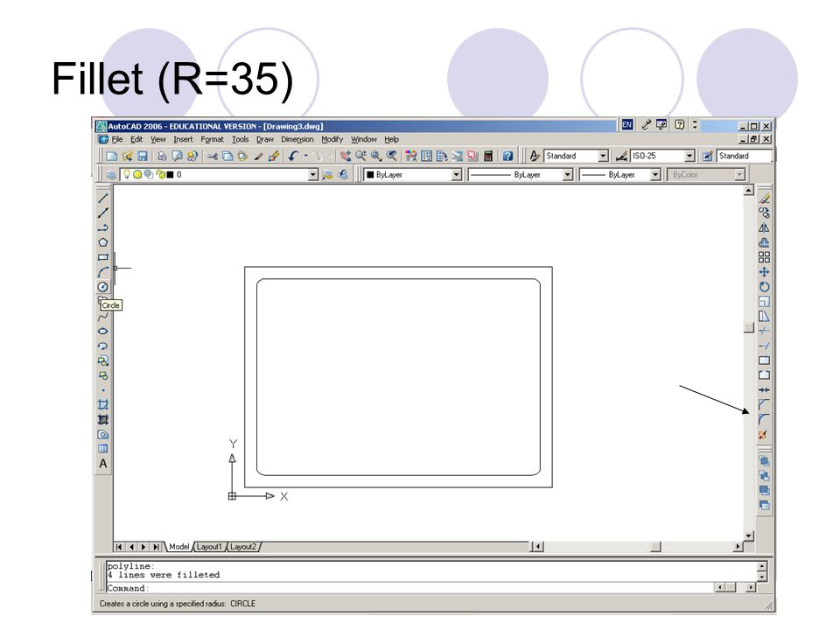The width and height of the screenshot is (840, 630).
Task: Switch to the Layout2 tab
Action: click(243, 546)
